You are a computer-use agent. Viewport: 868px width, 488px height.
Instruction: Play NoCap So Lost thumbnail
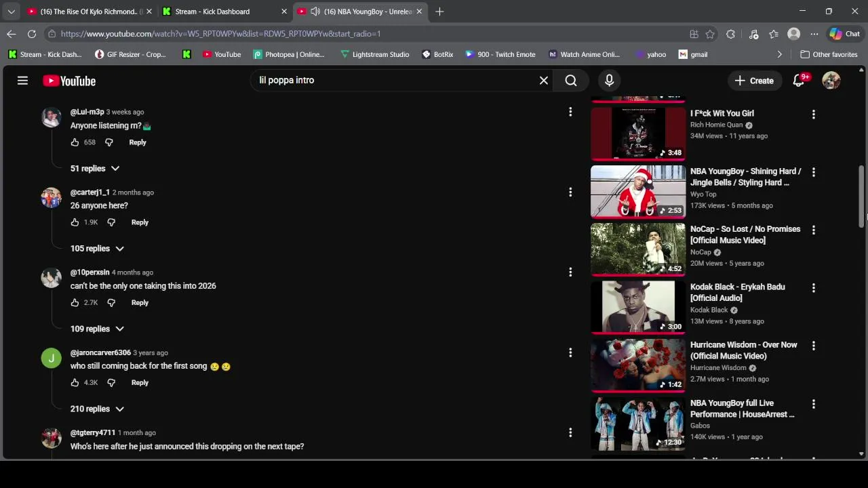(638, 249)
